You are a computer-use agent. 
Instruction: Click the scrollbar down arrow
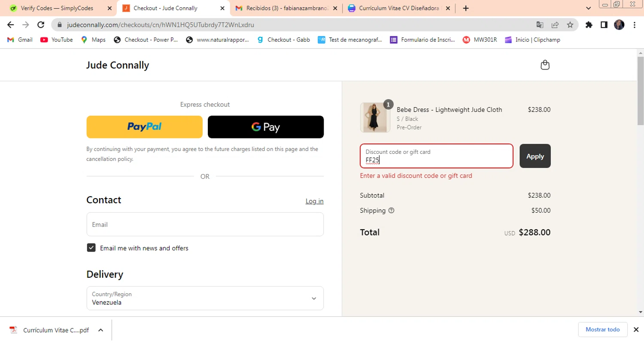[640, 312]
